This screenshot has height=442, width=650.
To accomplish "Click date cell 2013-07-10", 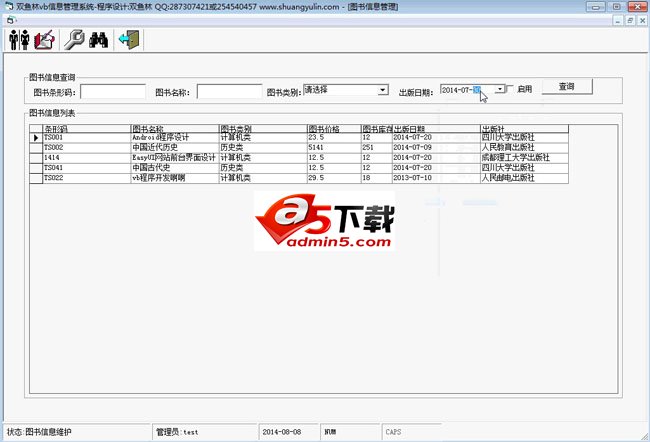I will pos(436,178).
